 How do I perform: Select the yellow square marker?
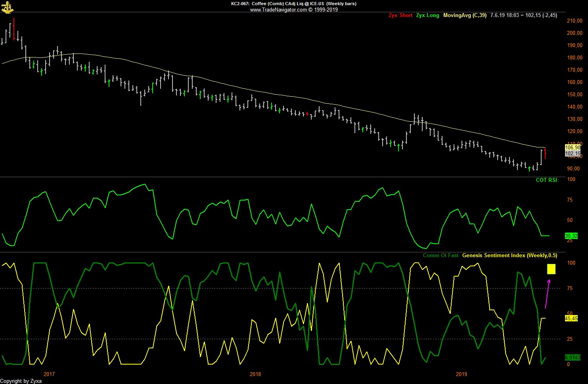click(551, 269)
